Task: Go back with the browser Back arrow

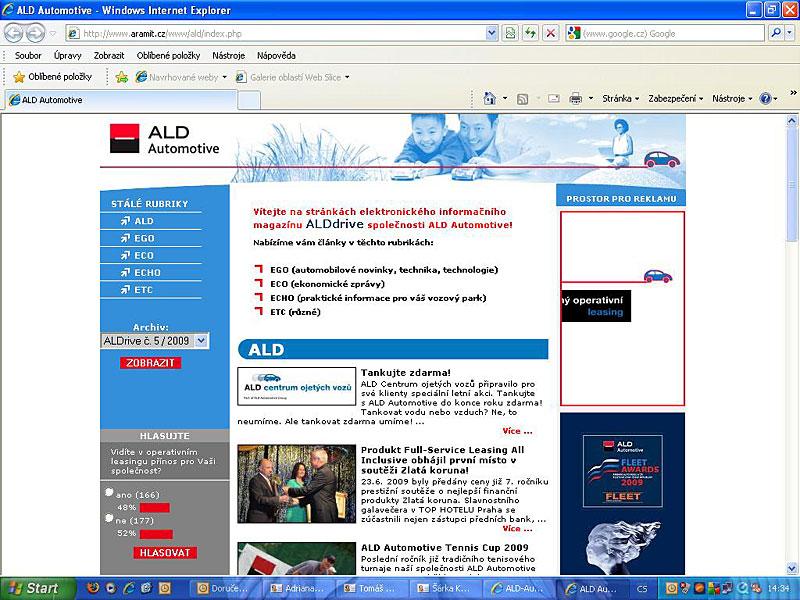Action: pos(14,34)
